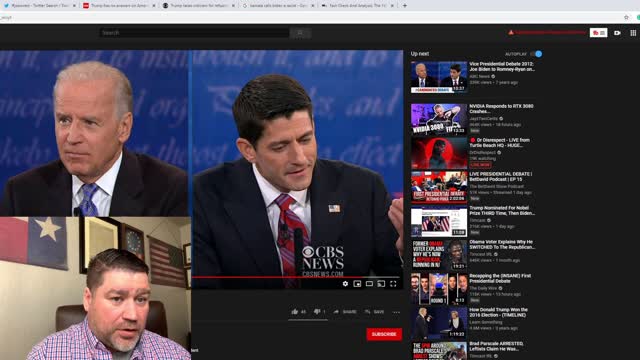Open First Presidential Debate podcast thumbnail
640x360 pixels.
(x=439, y=187)
